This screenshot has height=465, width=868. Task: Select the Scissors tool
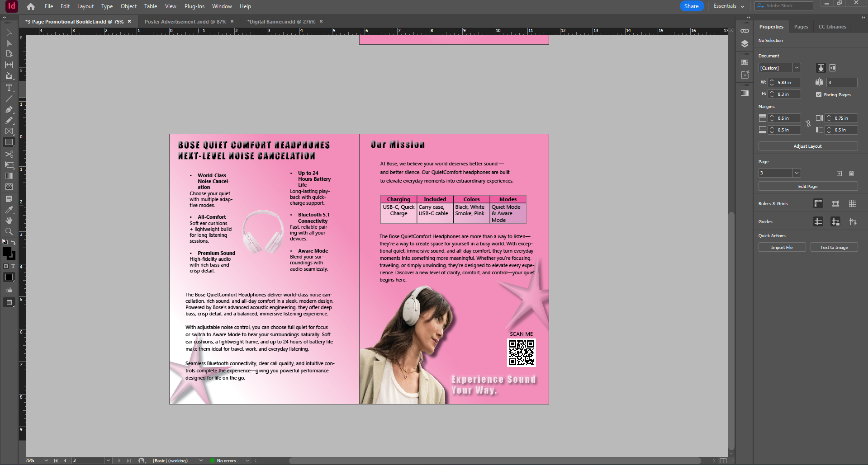(x=9, y=154)
